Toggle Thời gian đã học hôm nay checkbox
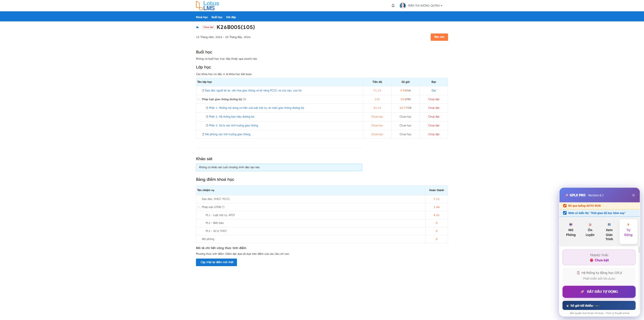 pyautogui.click(x=565, y=213)
